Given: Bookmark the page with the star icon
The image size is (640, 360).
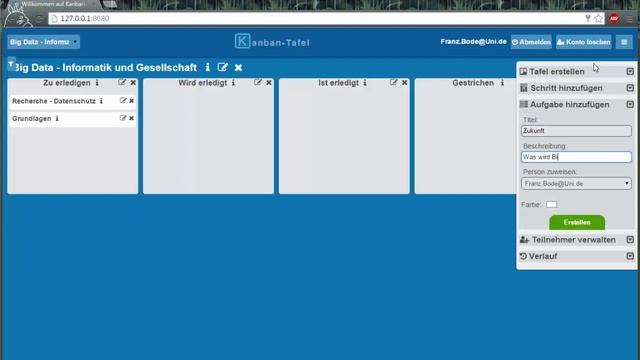Looking at the screenshot, I should point(599,18).
